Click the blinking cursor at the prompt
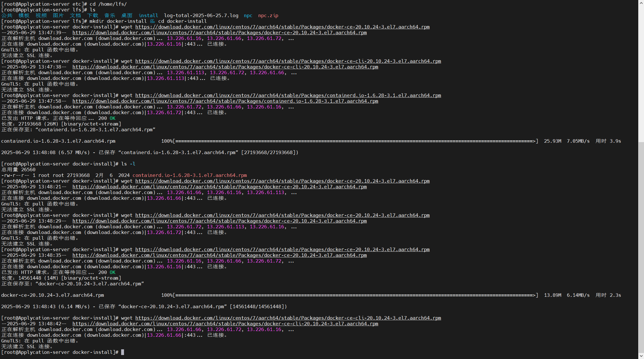 [123, 352]
